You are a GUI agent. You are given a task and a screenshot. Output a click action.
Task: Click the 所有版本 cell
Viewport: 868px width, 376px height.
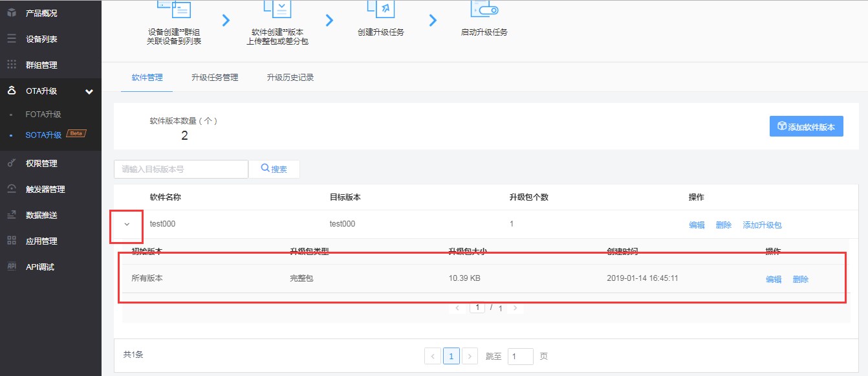(x=147, y=278)
